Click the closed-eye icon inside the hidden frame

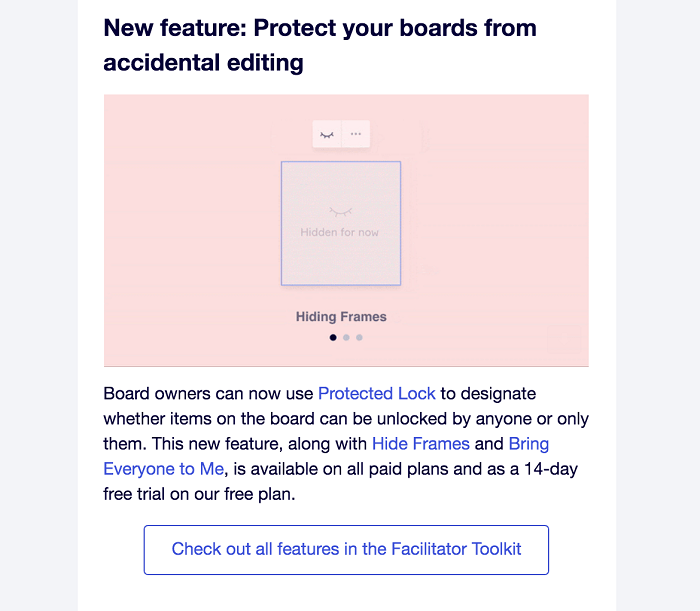tap(341, 212)
